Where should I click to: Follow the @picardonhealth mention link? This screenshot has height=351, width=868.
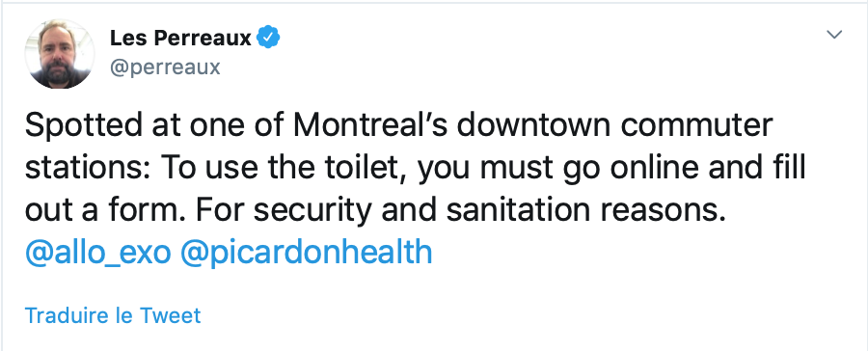pyautogui.click(x=306, y=253)
